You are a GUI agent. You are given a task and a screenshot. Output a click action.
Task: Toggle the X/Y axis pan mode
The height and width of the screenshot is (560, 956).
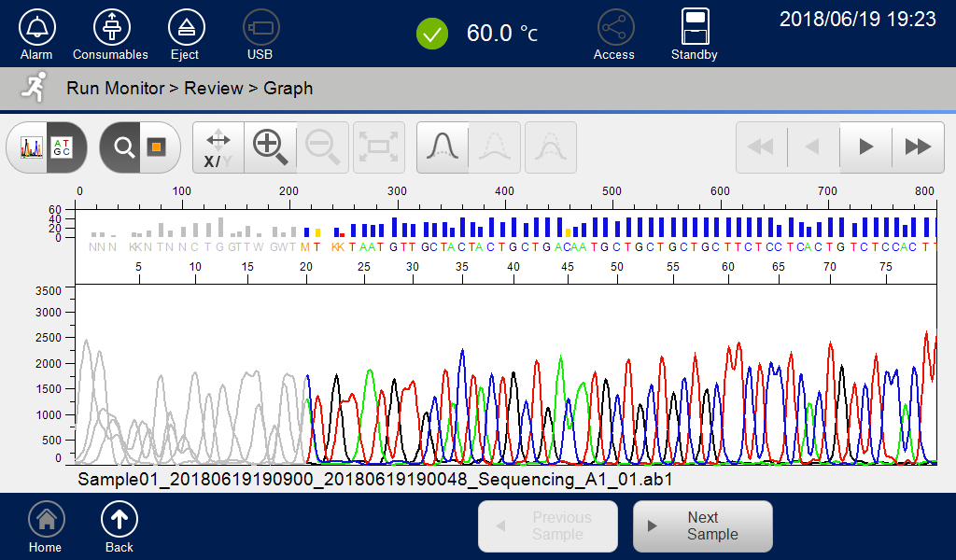coord(218,148)
